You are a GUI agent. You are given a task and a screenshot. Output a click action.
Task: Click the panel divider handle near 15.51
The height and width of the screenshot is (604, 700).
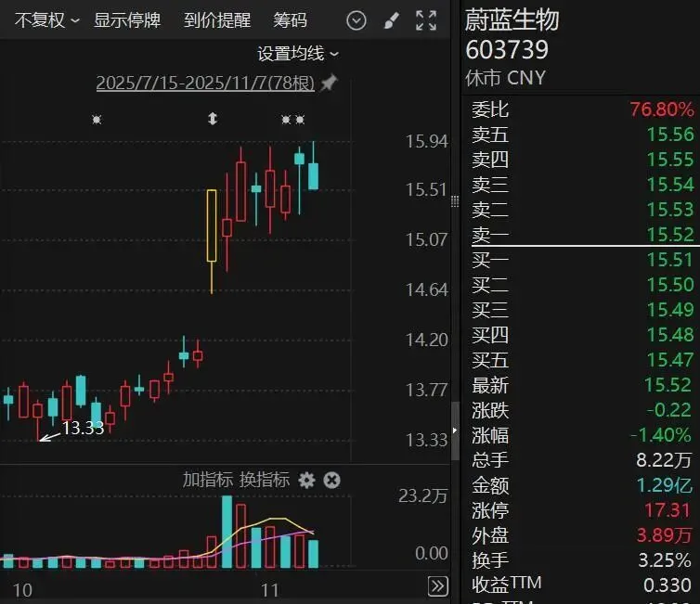tap(454, 201)
